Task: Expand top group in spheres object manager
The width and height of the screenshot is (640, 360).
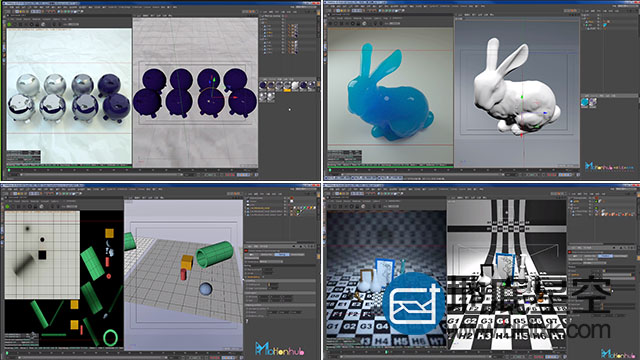Action: tap(261, 19)
